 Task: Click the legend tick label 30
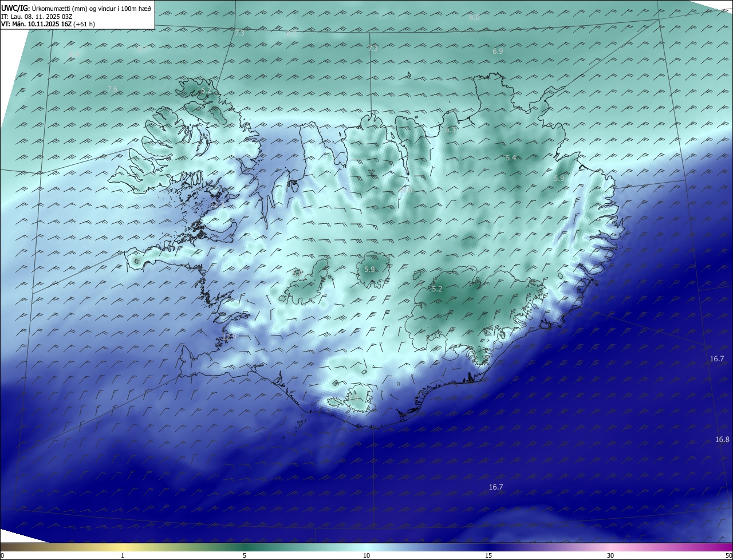click(610, 555)
